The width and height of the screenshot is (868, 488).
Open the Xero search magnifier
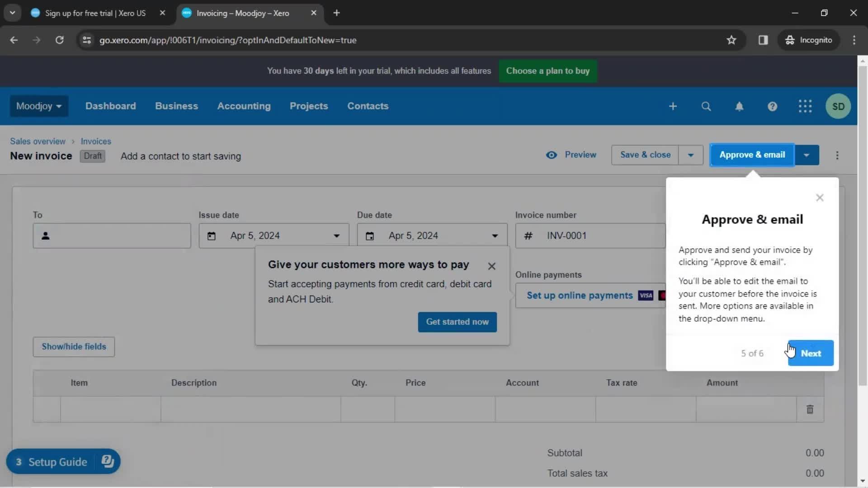pos(706,106)
